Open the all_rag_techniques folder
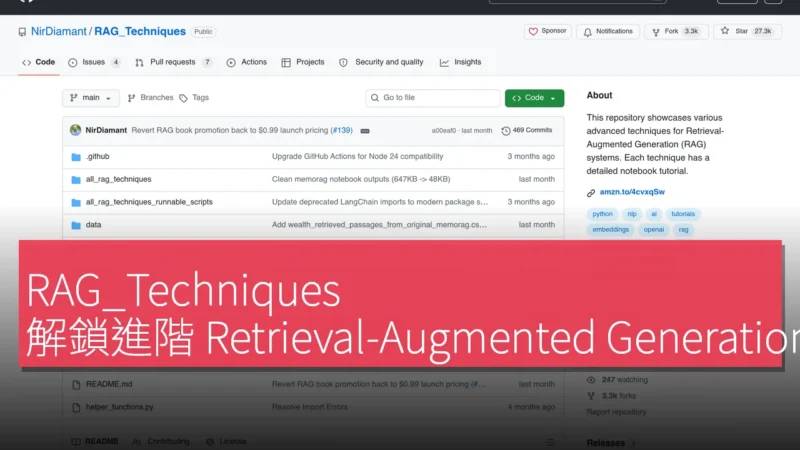This screenshot has width=800, height=450. 118,180
